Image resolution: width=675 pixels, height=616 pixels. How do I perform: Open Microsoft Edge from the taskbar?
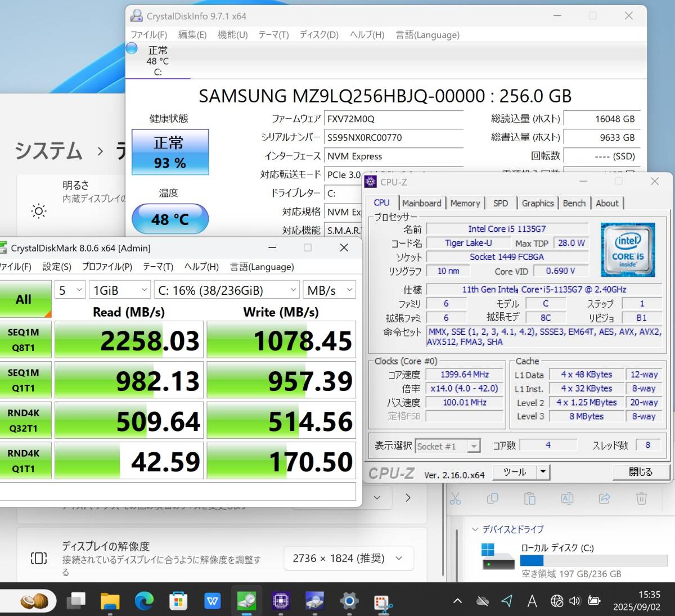click(x=144, y=601)
